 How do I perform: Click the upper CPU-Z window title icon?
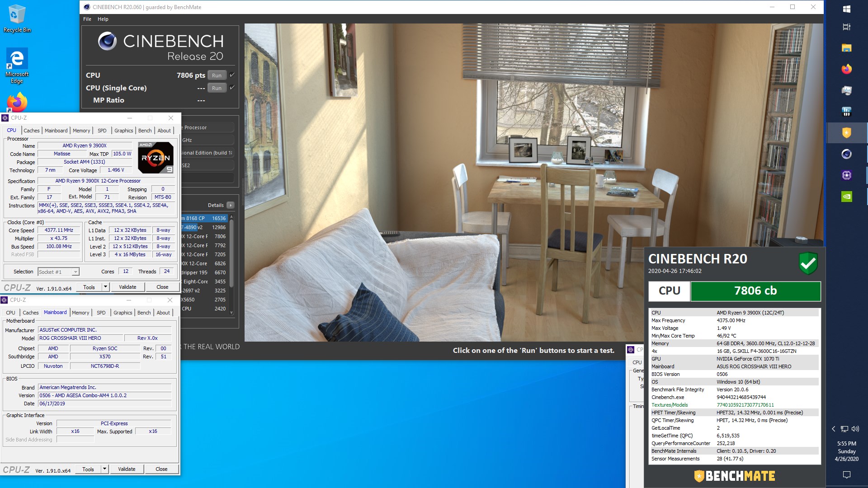(x=5, y=118)
